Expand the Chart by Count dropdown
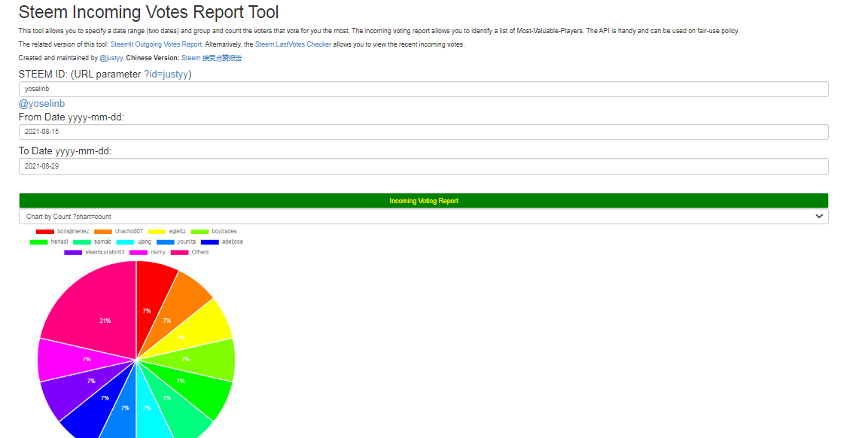 424,217
